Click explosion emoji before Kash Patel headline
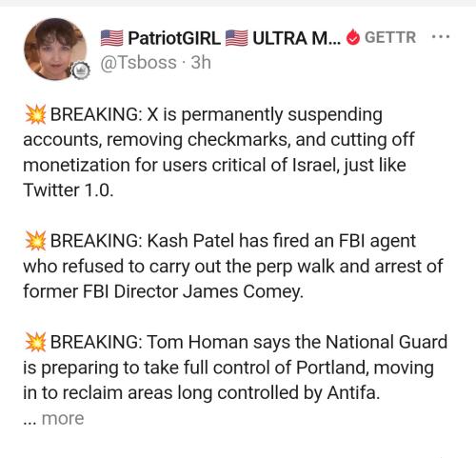This screenshot has height=458, width=476. pos(35,241)
